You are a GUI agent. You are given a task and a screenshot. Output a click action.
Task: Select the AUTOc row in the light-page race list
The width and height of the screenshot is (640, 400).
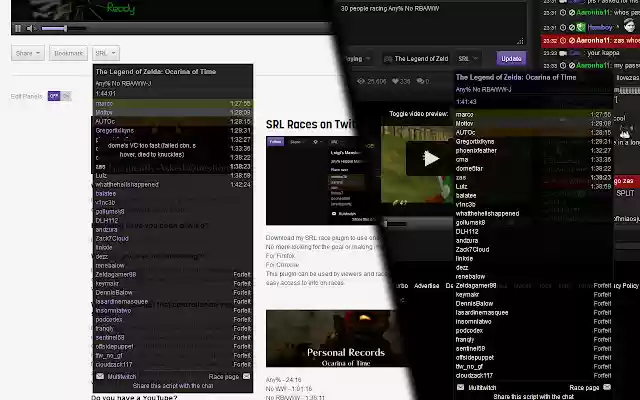tap(173, 122)
